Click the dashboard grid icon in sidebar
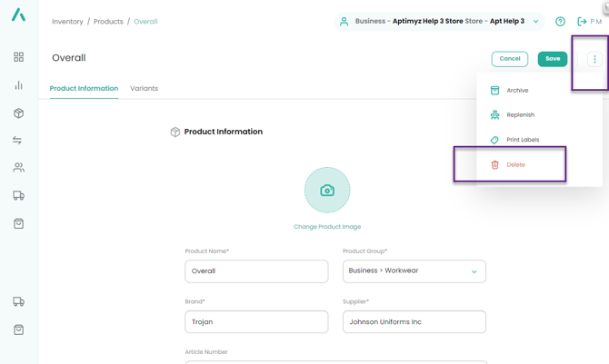The width and height of the screenshot is (609, 364). tap(18, 57)
